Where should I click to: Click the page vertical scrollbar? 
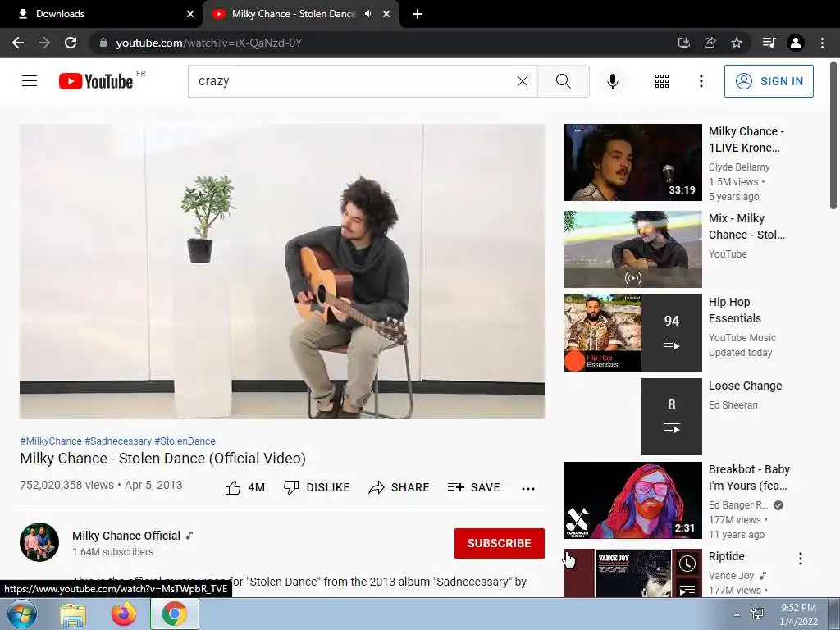[833, 136]
